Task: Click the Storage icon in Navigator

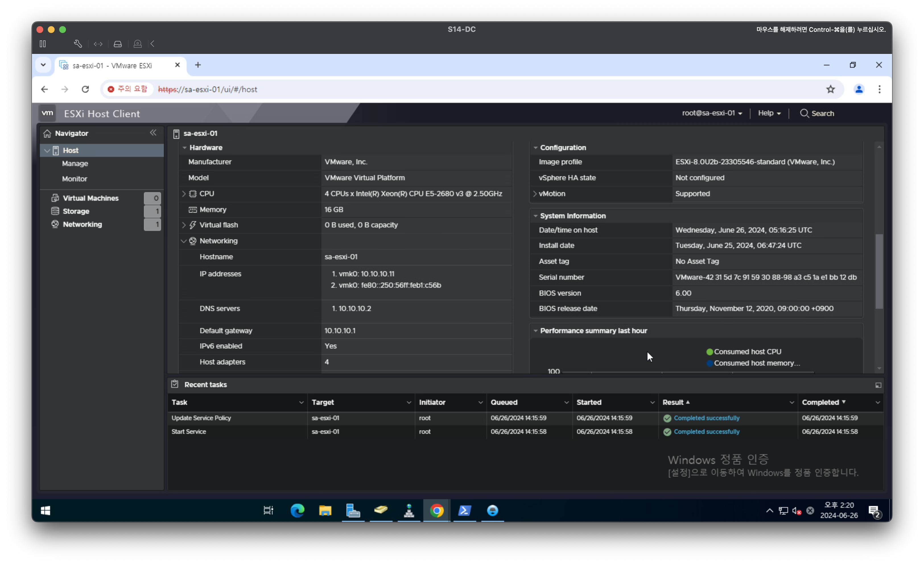Action: pos(55,211)
